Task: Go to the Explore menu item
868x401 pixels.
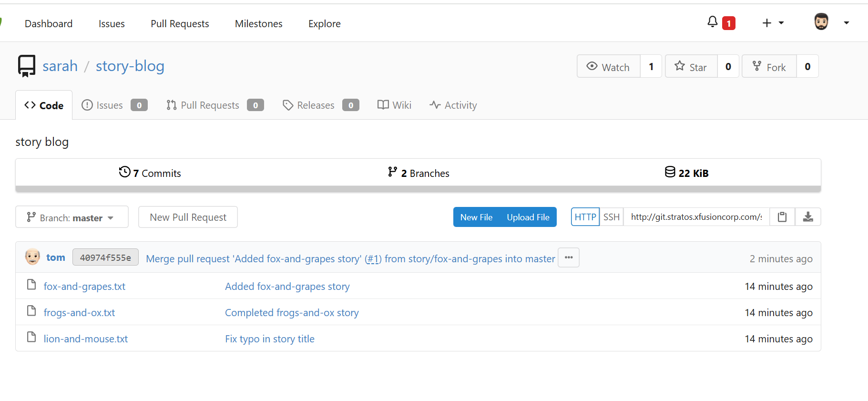Action: click(324, 23)
